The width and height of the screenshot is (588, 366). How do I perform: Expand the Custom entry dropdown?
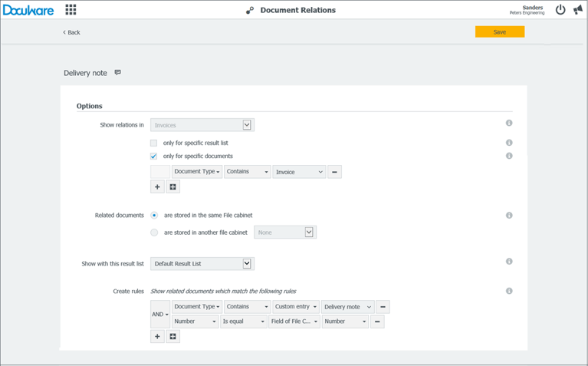tap(295, 307)
